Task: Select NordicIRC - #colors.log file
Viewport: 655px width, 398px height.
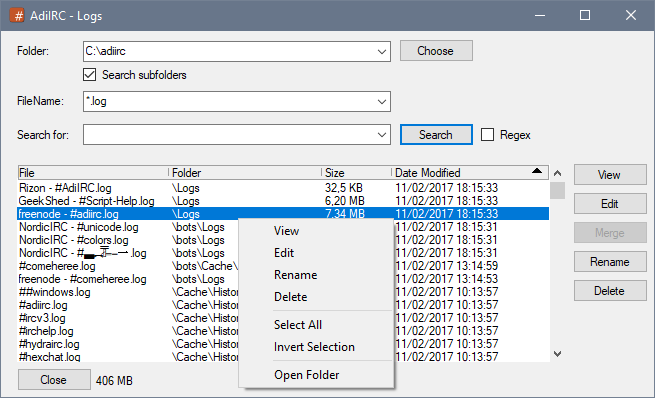Action: click(x=74, y=240)
